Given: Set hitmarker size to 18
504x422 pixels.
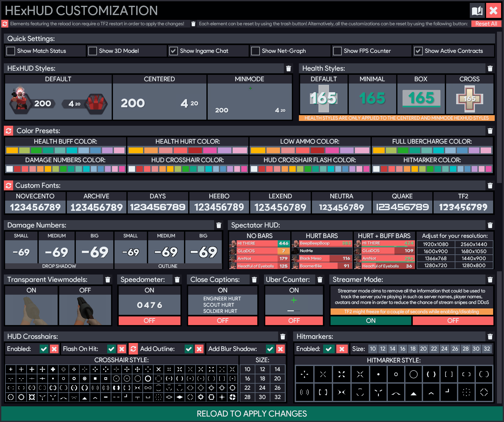Looking at the screenshot, I should (x=413, y=349).
